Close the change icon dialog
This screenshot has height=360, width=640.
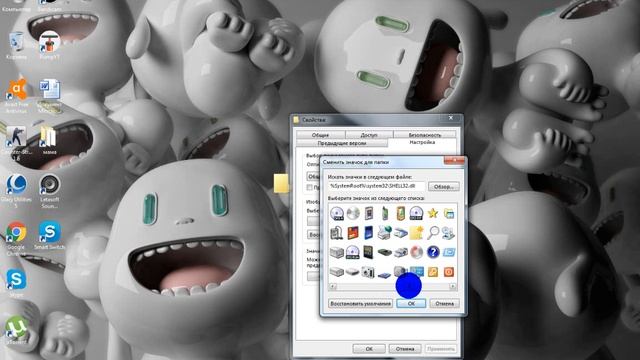(454, 160)
